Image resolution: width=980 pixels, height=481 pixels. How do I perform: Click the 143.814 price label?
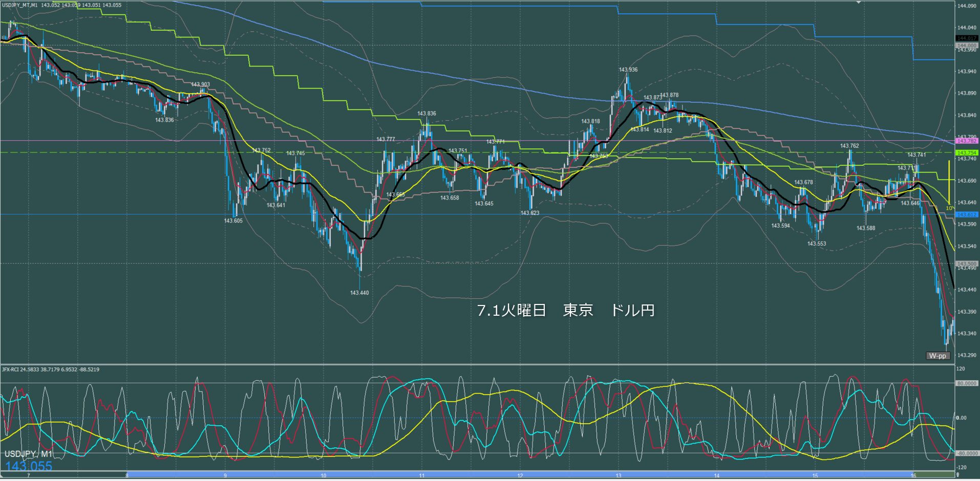click(x=640, y=129)
